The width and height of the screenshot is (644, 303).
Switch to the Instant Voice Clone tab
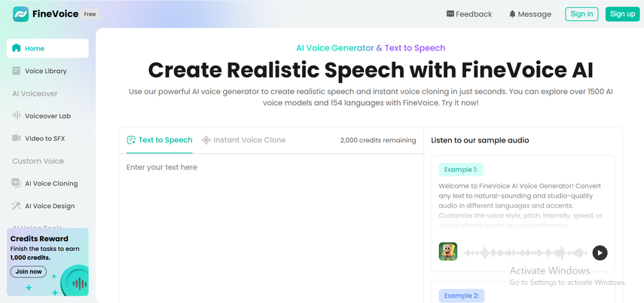pyautogui.click(x=244, y=140)
